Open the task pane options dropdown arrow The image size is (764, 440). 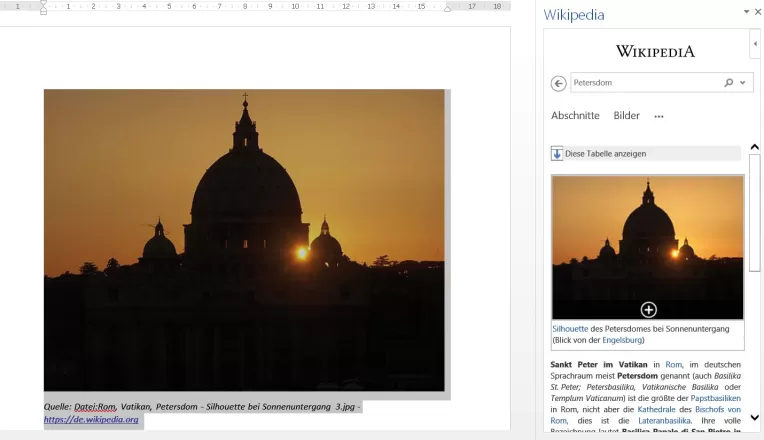(746, 12)
